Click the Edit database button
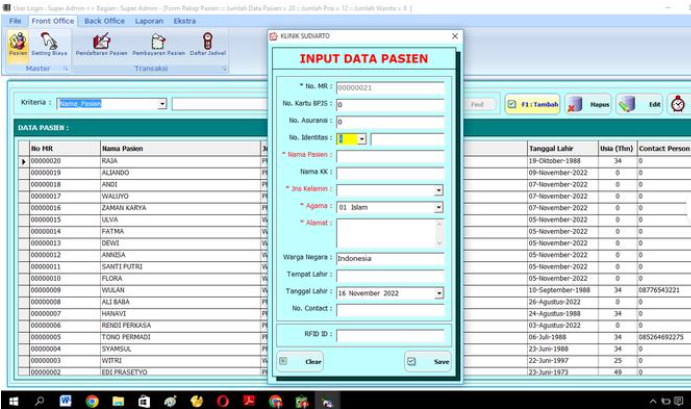 [x=640, y=104]
